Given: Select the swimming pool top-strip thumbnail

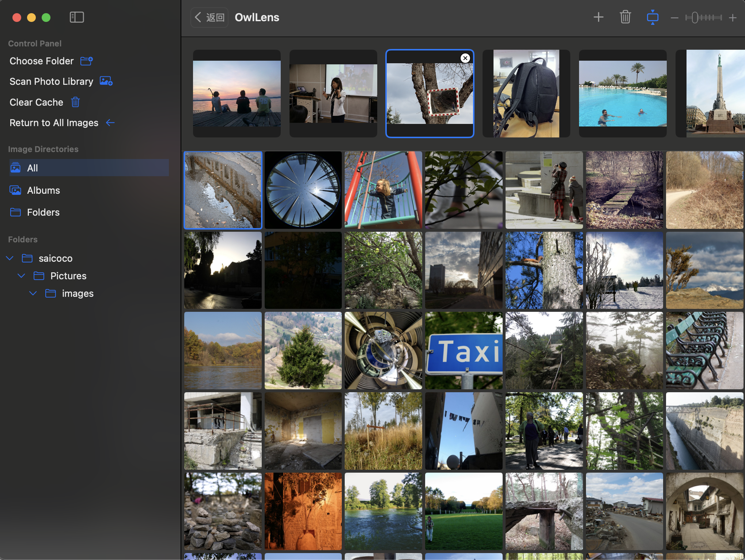Looking at the screenshot, I should [623, 94].
